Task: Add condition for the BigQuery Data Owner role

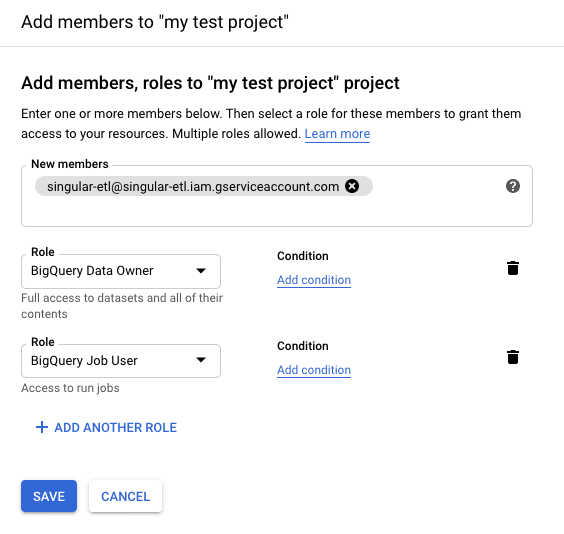Action: coord(314,280)
